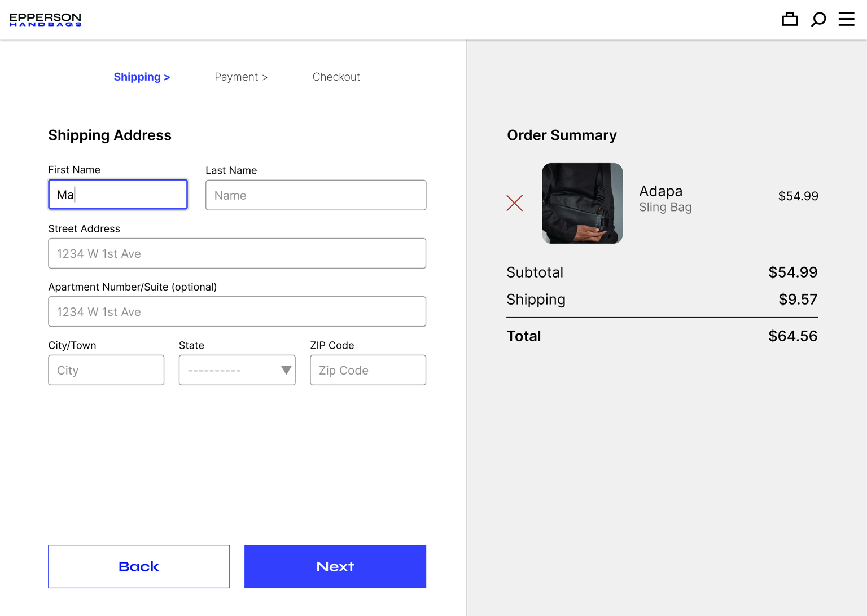
Task: Click the Back button
Action: coord(139,566)
